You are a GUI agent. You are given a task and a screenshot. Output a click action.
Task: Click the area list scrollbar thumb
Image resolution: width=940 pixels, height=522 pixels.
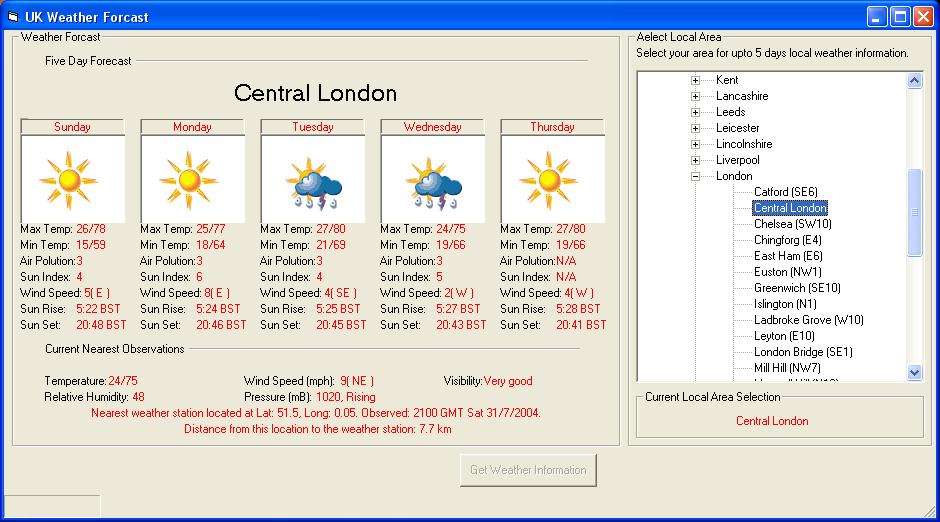(914, 212)
